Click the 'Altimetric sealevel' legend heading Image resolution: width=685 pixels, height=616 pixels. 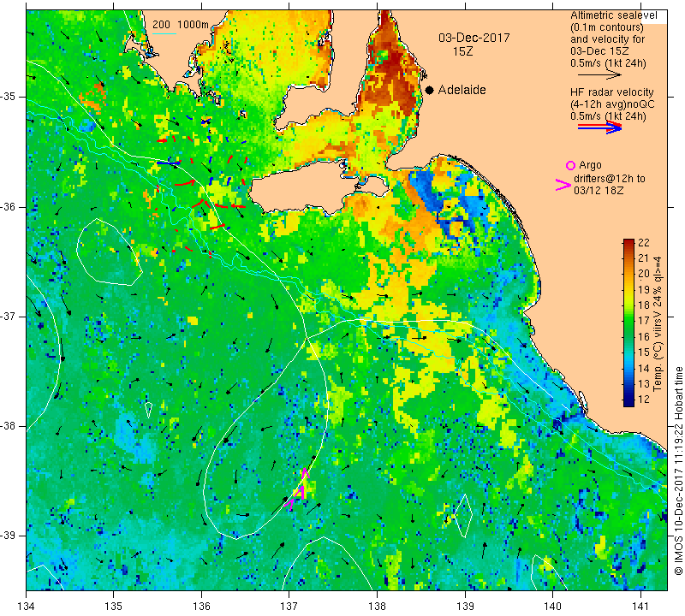(613, 15)
